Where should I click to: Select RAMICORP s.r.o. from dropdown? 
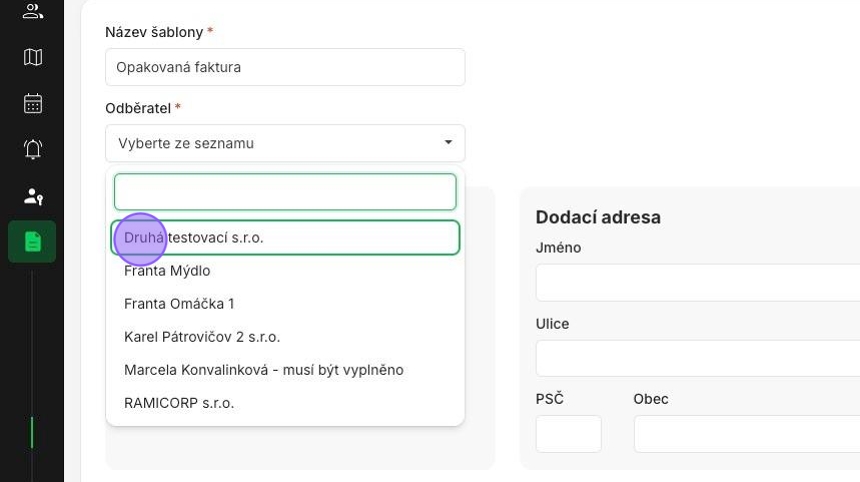(179, 403)
